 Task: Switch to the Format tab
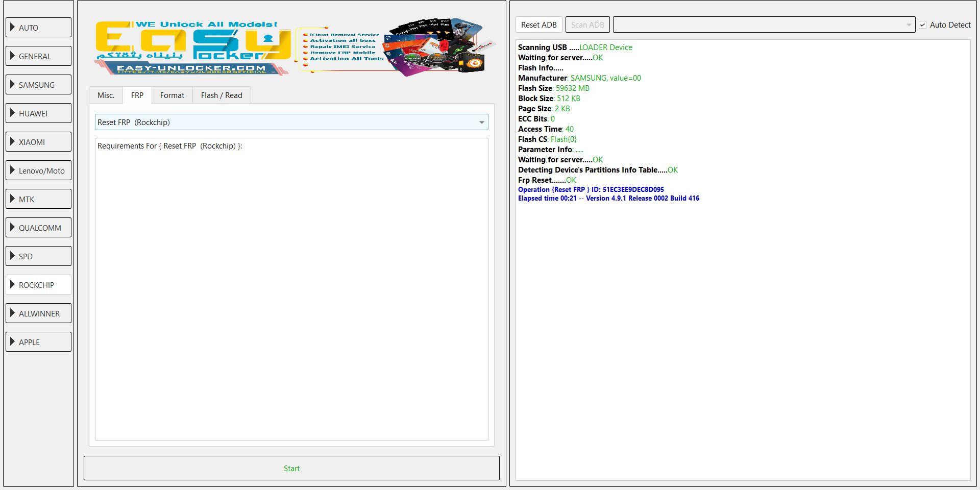(x=172, y=95)
